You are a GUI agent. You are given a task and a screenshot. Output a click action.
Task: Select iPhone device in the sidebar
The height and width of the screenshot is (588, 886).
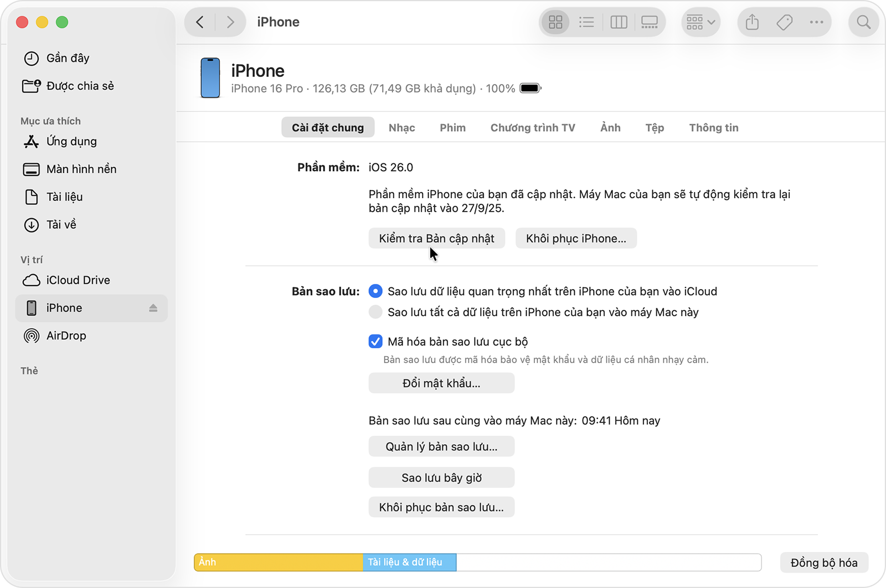(91, 308)
